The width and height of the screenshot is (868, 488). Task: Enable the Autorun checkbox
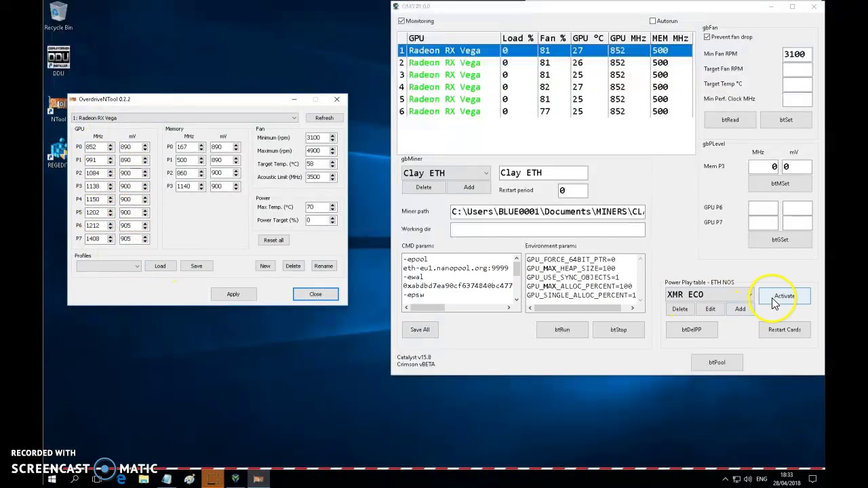coord(652,21)
